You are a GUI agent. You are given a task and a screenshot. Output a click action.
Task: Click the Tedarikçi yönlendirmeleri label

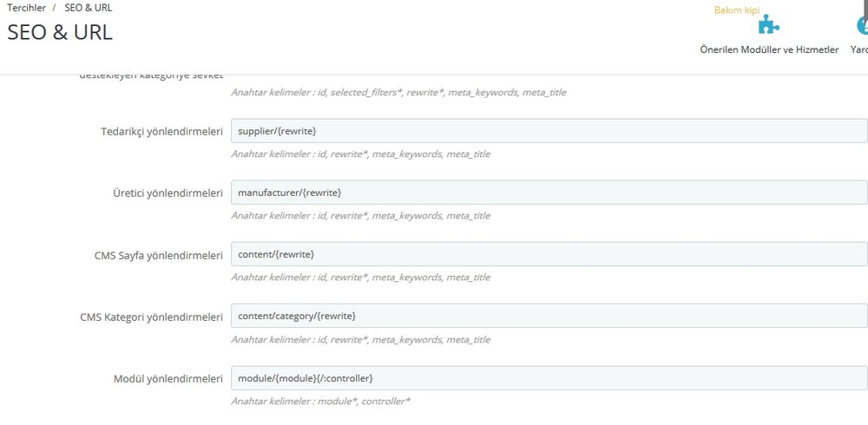pyautogui.click(x=162, y=132)
